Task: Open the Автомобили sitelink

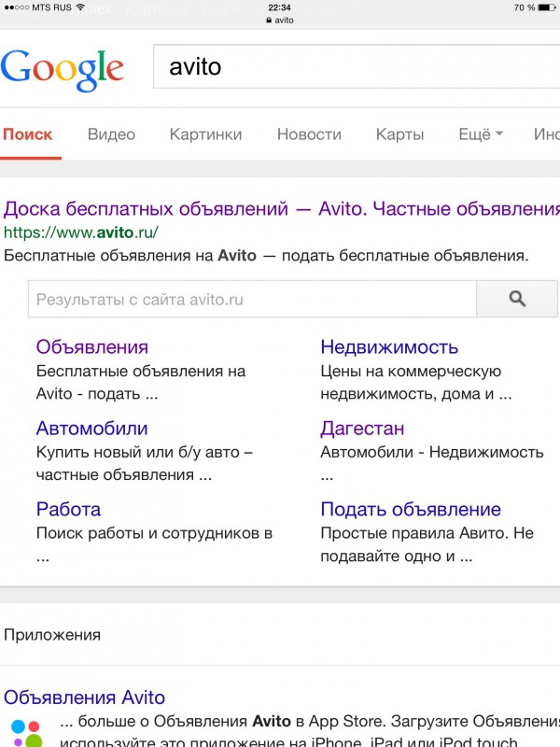Action: click(x=91, y=429)
